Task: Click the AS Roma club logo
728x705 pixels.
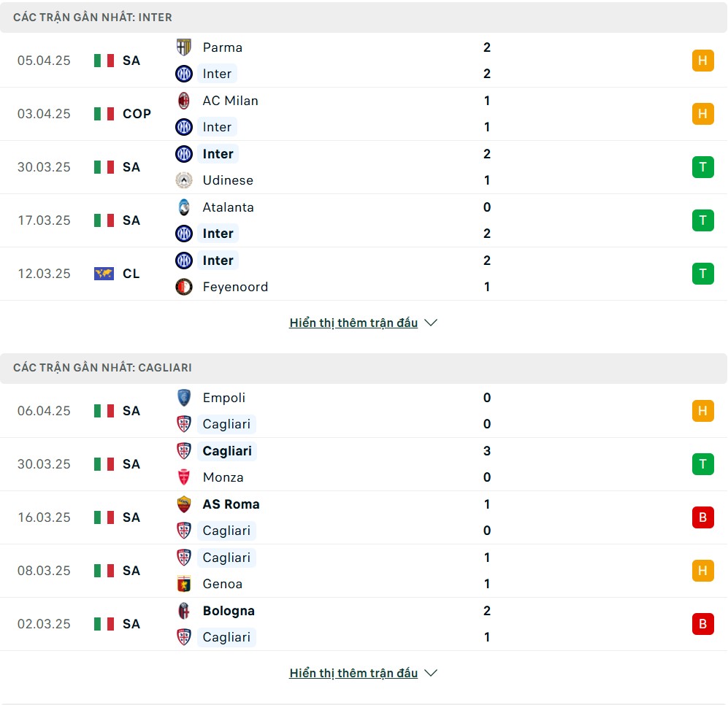Action: [x=184, y=504]
